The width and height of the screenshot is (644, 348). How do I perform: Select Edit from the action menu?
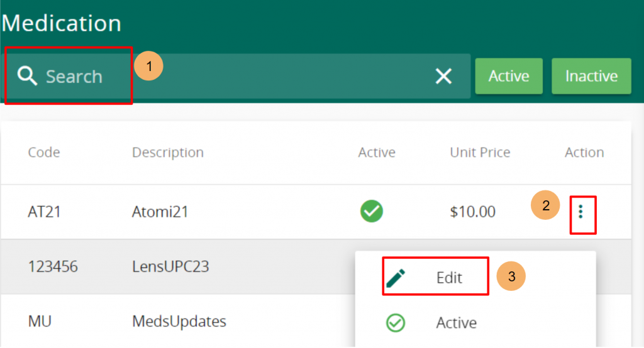point(449,278)
